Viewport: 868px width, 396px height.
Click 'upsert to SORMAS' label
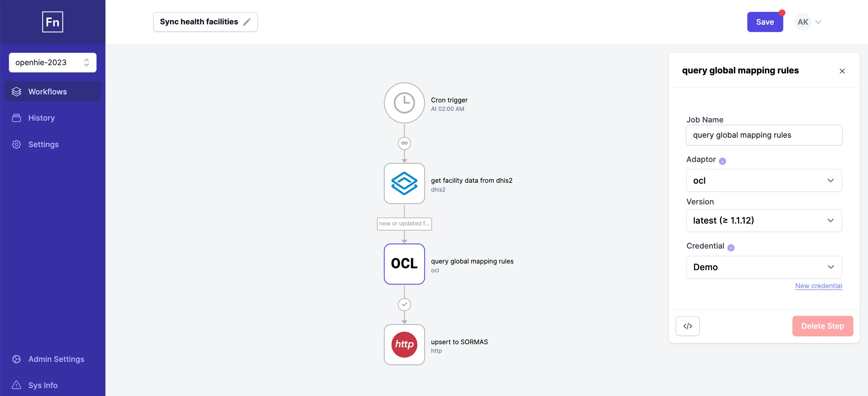[x=459, y=342]
